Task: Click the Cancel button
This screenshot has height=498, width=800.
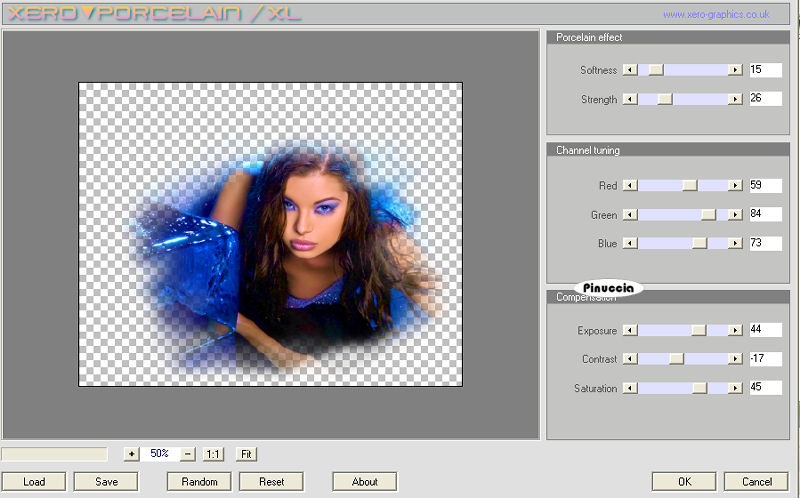Action: point(757,482)
